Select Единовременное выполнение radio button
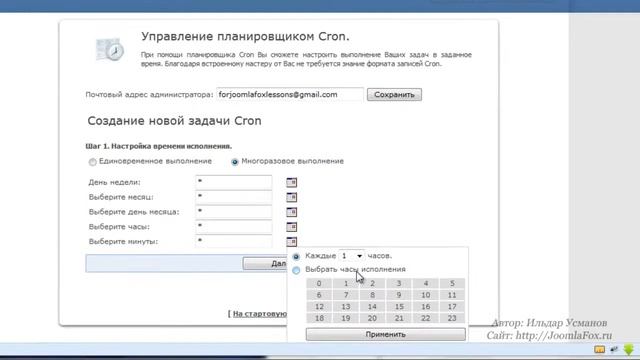The width and height of the screenshot is (640, 360). pos(93,162)
